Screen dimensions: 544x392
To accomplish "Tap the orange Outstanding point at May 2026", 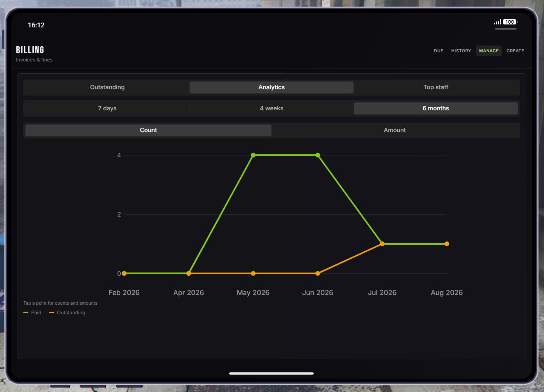I will (x=253, y=274).
